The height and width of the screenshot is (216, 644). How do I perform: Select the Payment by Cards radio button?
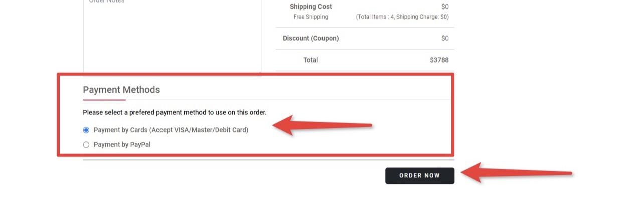[x=86, y=130]
